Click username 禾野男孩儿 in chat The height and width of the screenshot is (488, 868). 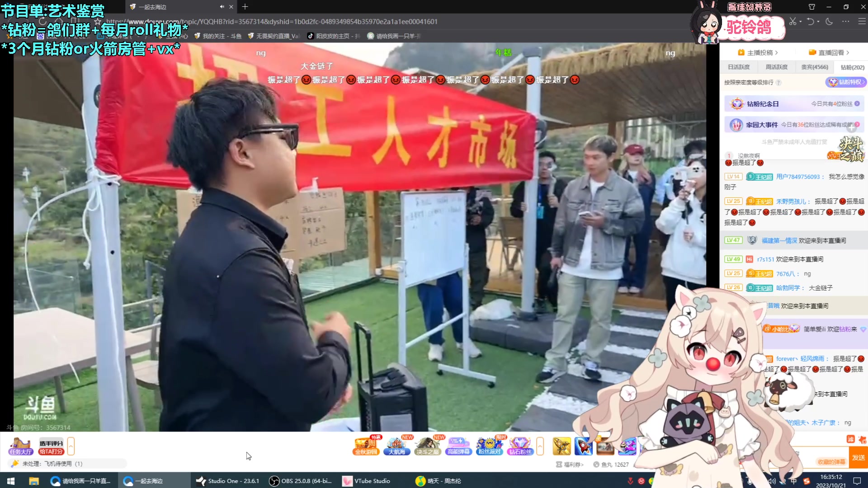791,201
